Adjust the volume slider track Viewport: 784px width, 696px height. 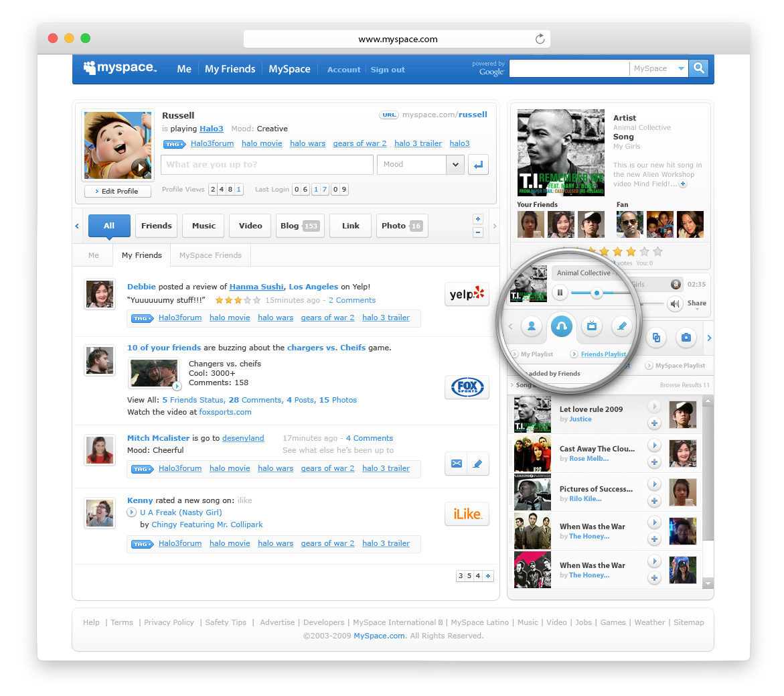click(653, 303)
